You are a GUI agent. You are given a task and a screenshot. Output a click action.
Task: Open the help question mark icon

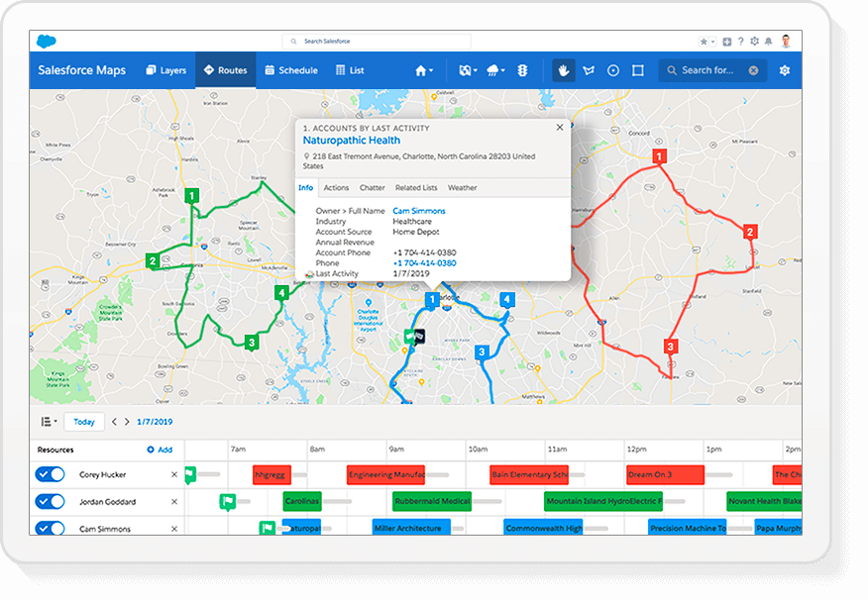click(x=741, y=41)
